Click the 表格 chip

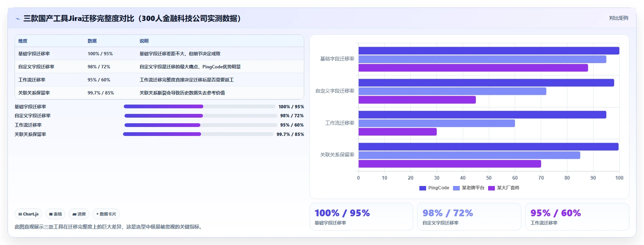tap(55, 214)
